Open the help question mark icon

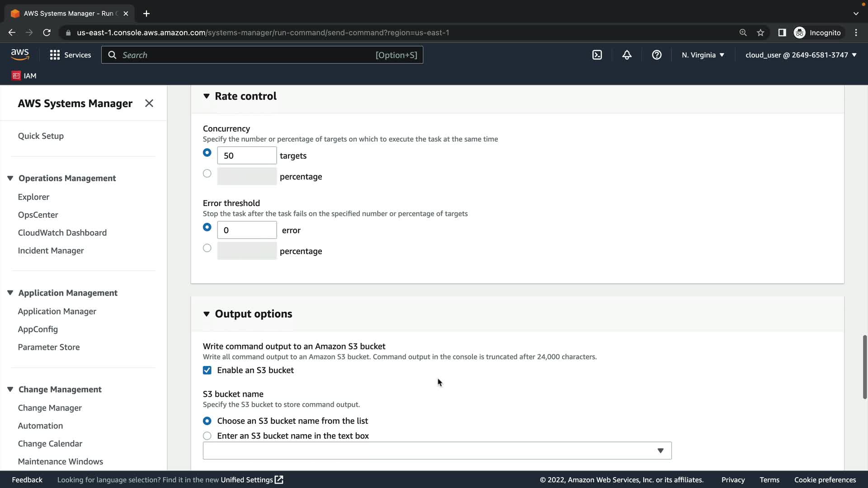click(x=656, y=55)
